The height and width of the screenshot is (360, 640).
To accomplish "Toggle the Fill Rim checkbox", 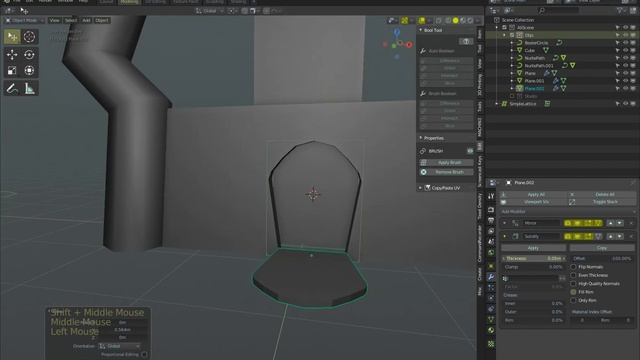I will point(573,292).
